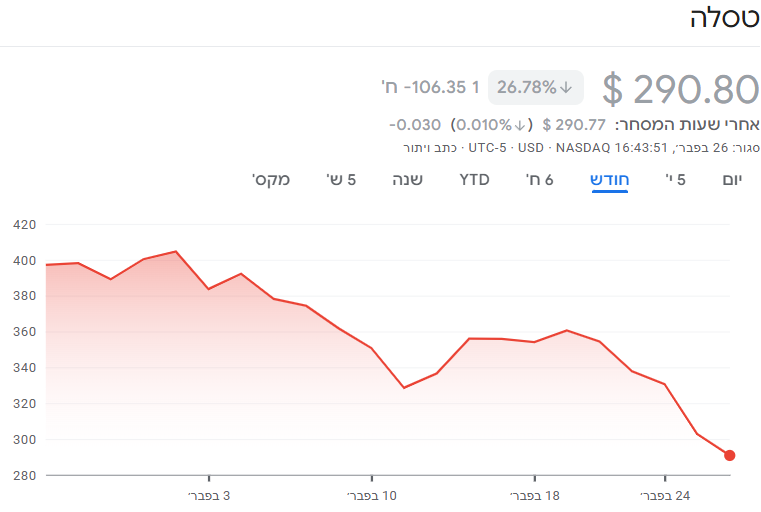761x512 pixels.
Task: Click the 3 בפבר׳ date marker
Action: (x=210, y=494)
